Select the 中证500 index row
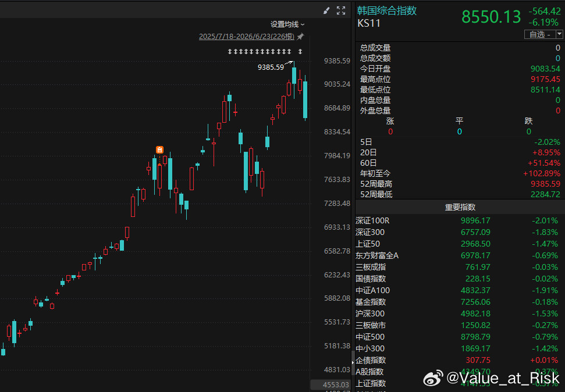The image size is (565, 392). coord(460,337)
